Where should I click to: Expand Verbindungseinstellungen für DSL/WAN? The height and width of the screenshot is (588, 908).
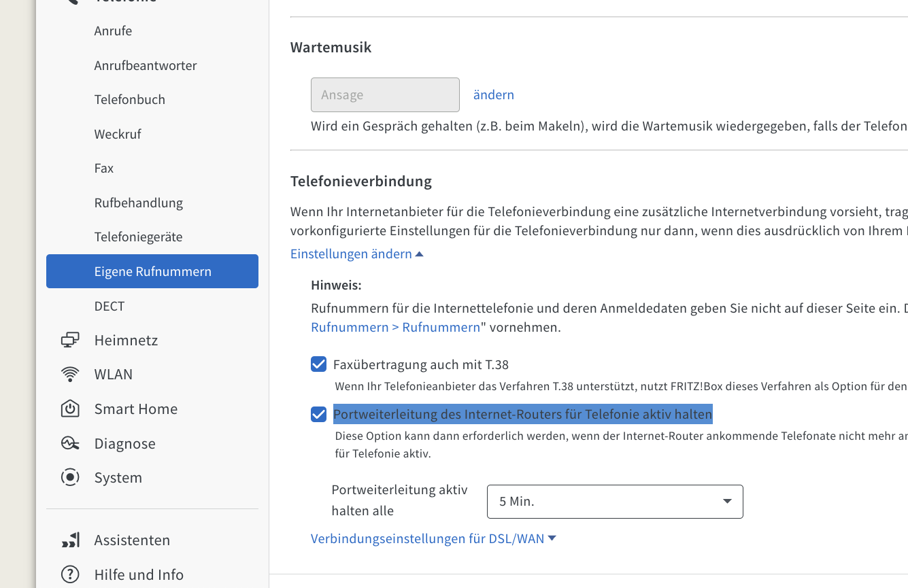click(433, 539)
